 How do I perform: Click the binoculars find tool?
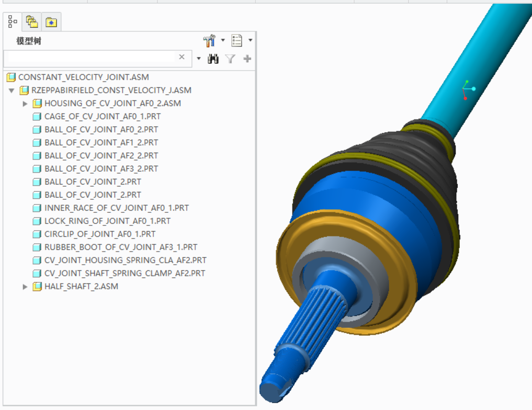click(x=213, y=59)
